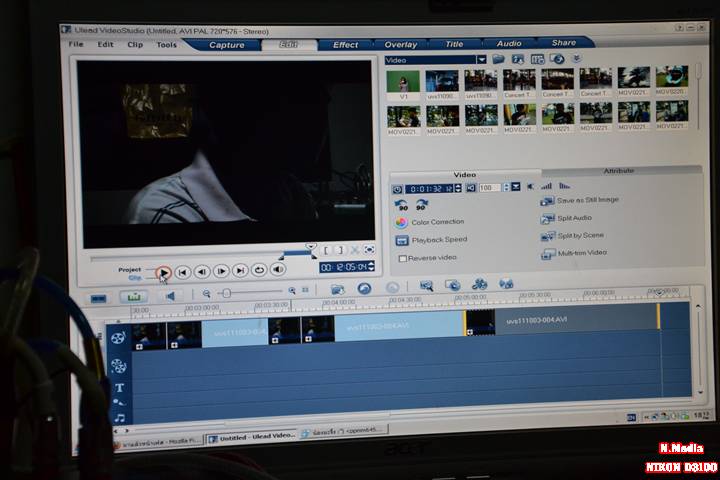Switch to the Audio step tab
This screenshot has width=720, height=480.
pyautogui.click(x=509, y=43)
